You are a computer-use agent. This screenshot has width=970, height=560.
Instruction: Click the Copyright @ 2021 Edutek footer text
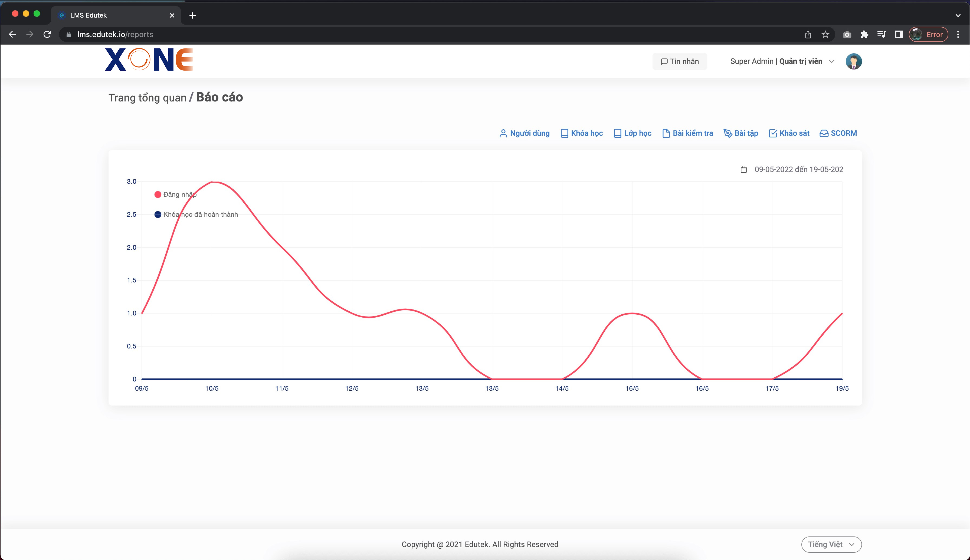click(480, 544)
